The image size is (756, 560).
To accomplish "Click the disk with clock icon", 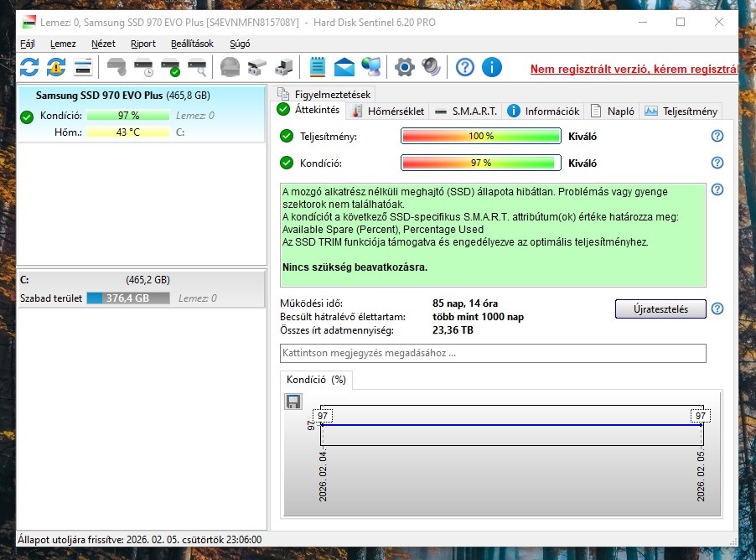I will (x=143, y=67).
